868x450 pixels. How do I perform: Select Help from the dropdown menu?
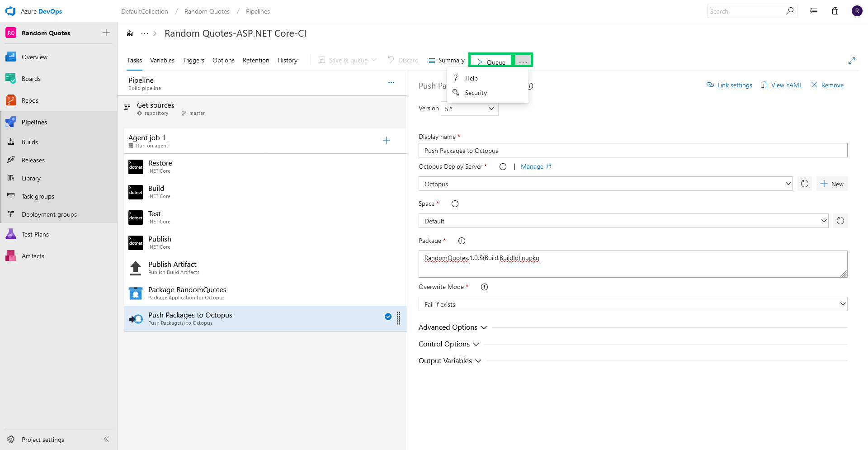point(488,78)
